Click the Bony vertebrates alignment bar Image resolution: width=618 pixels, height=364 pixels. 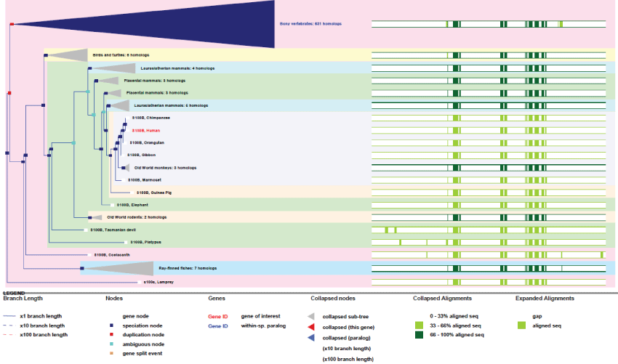coord(489,24)
